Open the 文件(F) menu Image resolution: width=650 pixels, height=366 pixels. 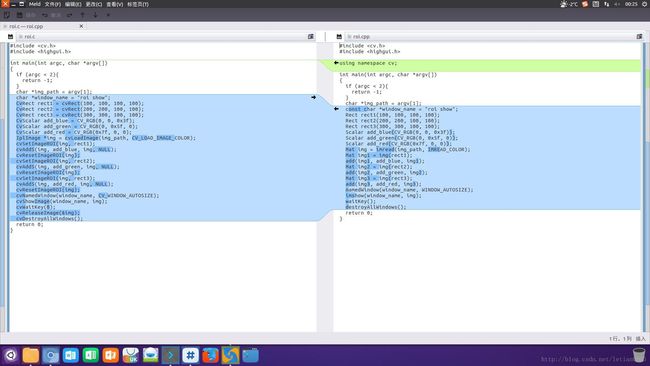coord(53,4)
